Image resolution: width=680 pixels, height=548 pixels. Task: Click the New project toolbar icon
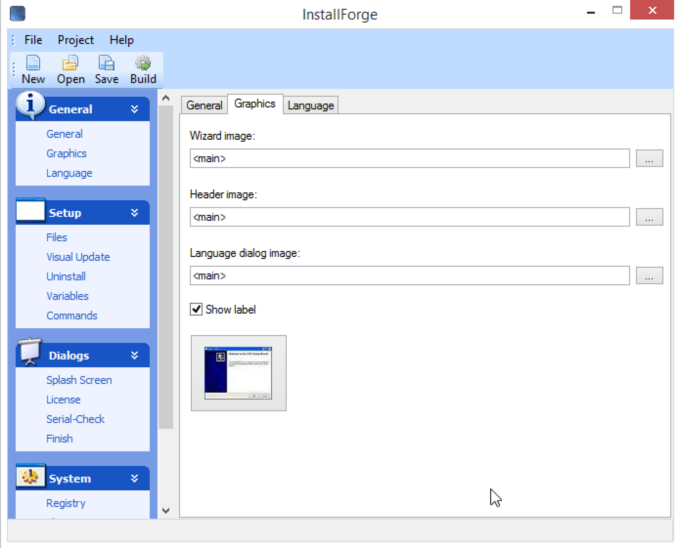[33, 69]
